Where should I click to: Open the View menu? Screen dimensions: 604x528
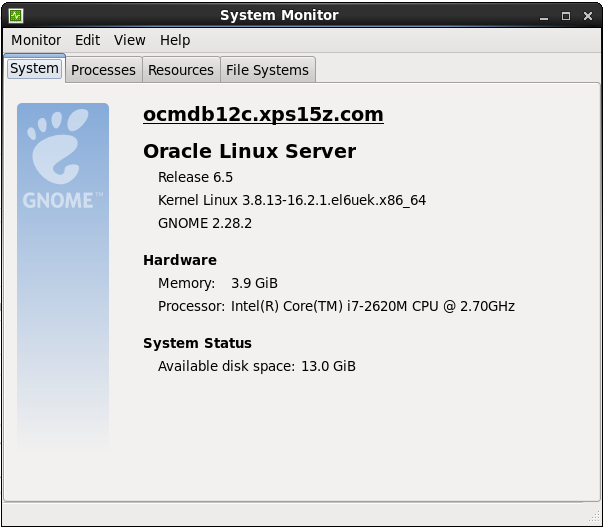130,40
